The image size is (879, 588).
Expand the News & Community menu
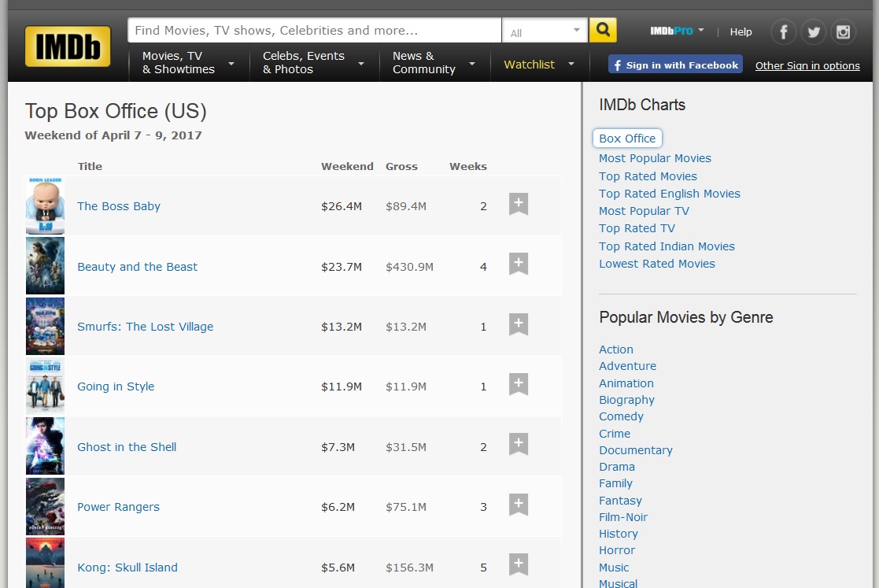(434, 63)
